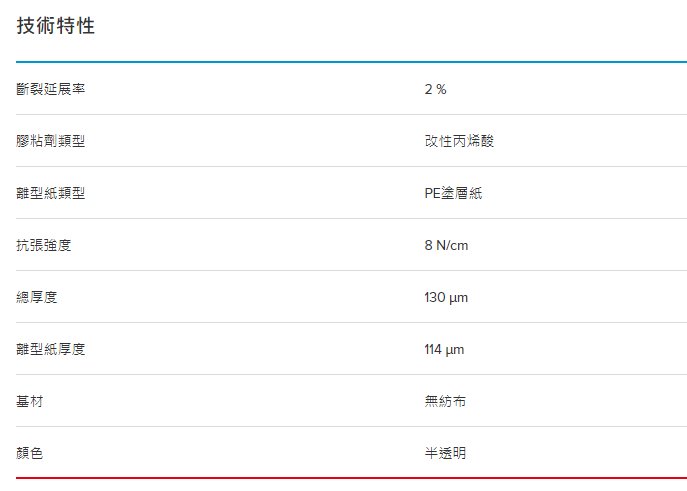Click the percent sign after the 2

pos(441,89)
